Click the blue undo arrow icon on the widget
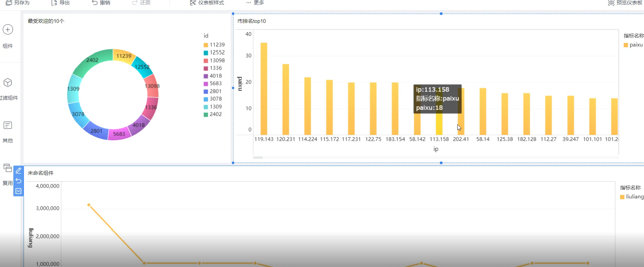Viewport: 644px width, 267px height. click(x=18, y=181)
